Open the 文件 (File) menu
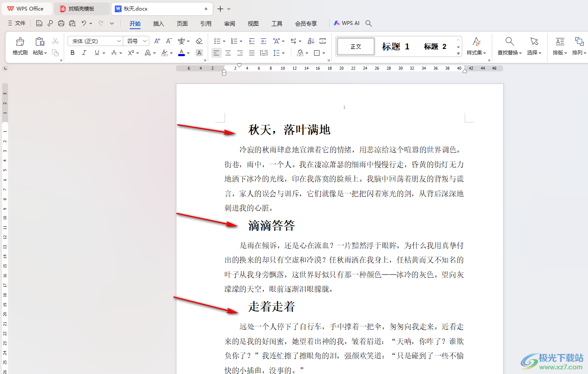Screen dimensions: 588x374 click(16, 23)
